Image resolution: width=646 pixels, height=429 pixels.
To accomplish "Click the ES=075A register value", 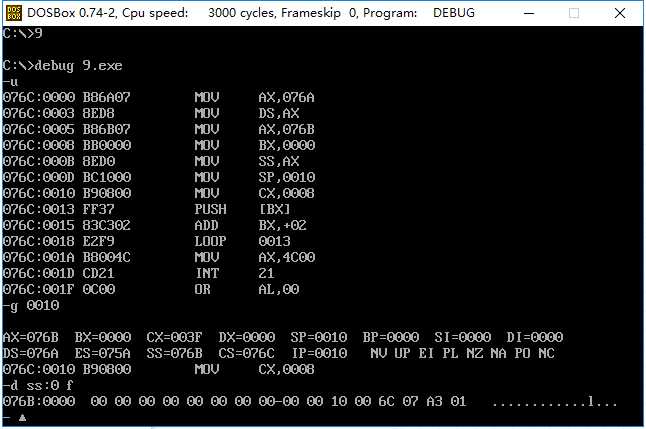I will click(x=103, y=353).
